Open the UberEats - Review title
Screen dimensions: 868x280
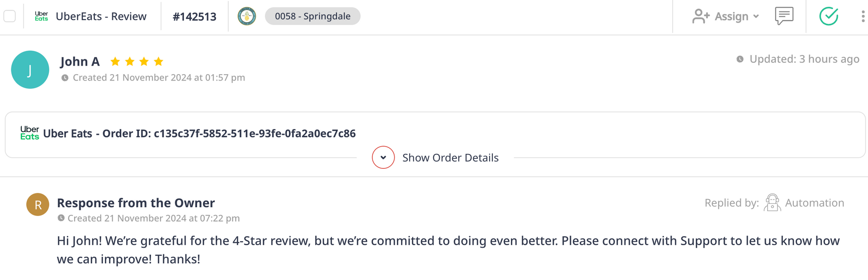coord(101,16)
